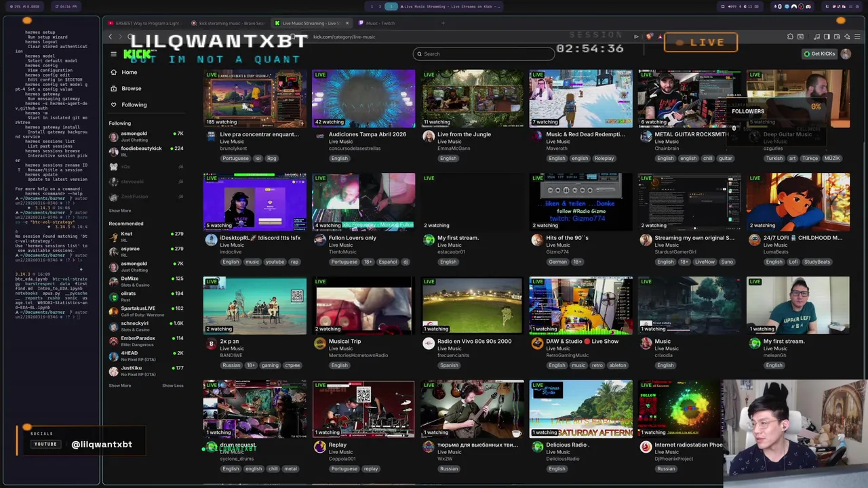Screen dimensions: 868x488
Task: Open Radio en Vivo 80s 90s thumbnail
Action: [472, 305]
